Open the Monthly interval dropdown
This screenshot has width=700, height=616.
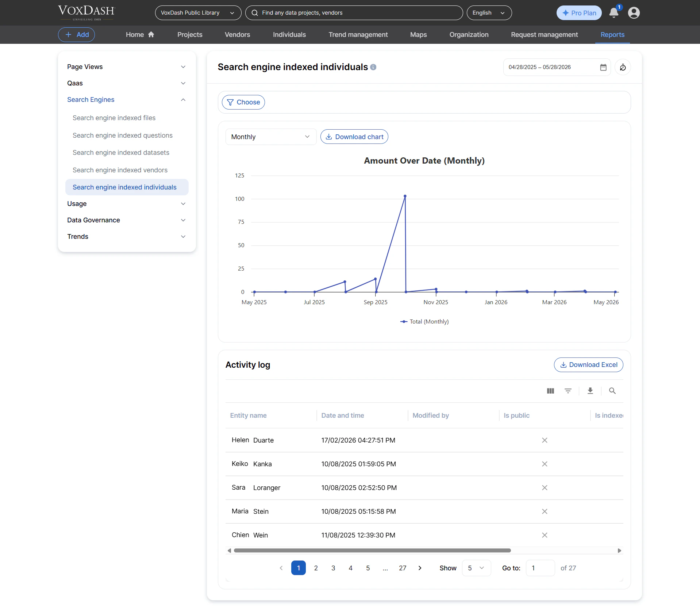tap(271, 137)
